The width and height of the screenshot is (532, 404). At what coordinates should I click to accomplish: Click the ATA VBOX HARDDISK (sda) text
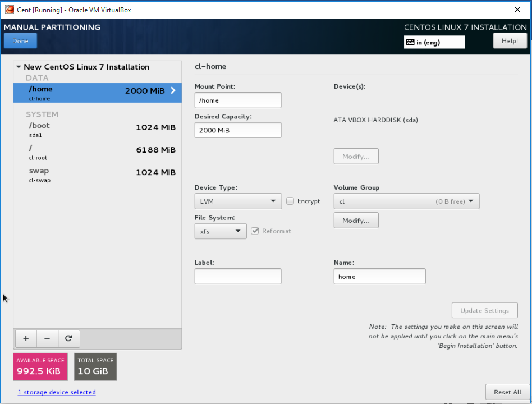[x=375, y=120]
